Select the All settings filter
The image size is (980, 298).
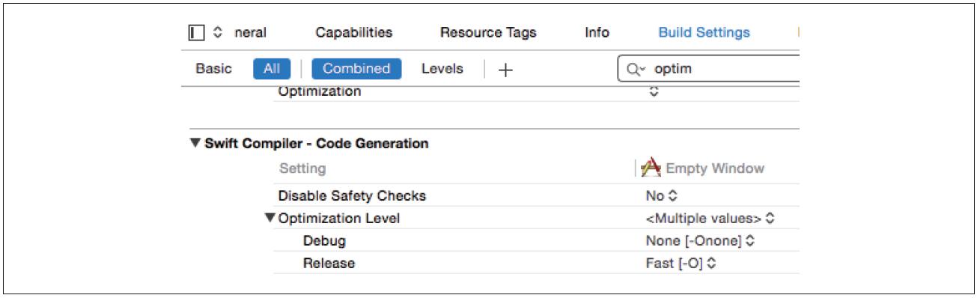tap(272, 69)
